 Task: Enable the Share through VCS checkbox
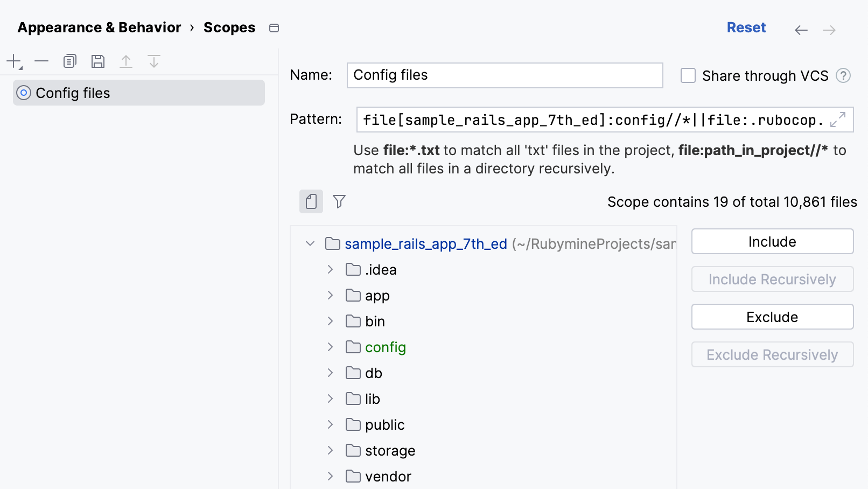click(688, 76)
